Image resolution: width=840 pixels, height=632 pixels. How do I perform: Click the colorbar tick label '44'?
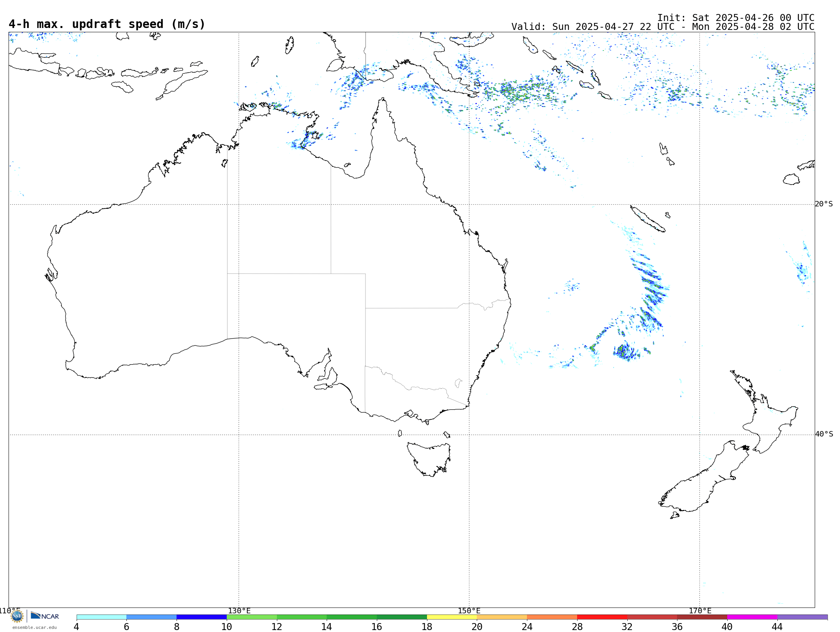[777, 627]
